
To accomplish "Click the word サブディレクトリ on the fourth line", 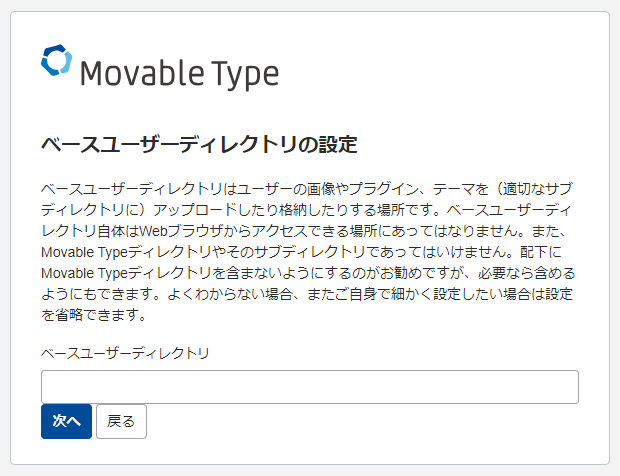I will [309, 252].
